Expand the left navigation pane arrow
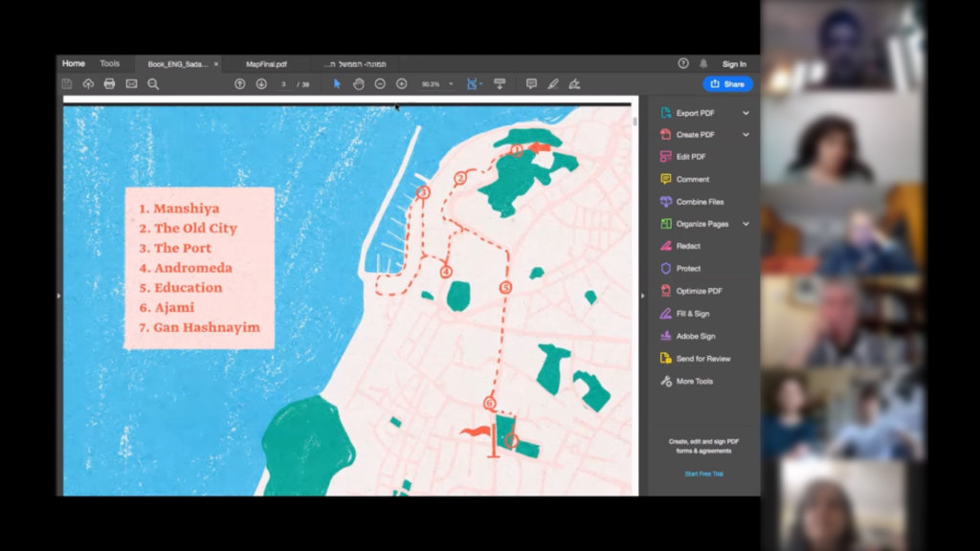 pos(58,296)
